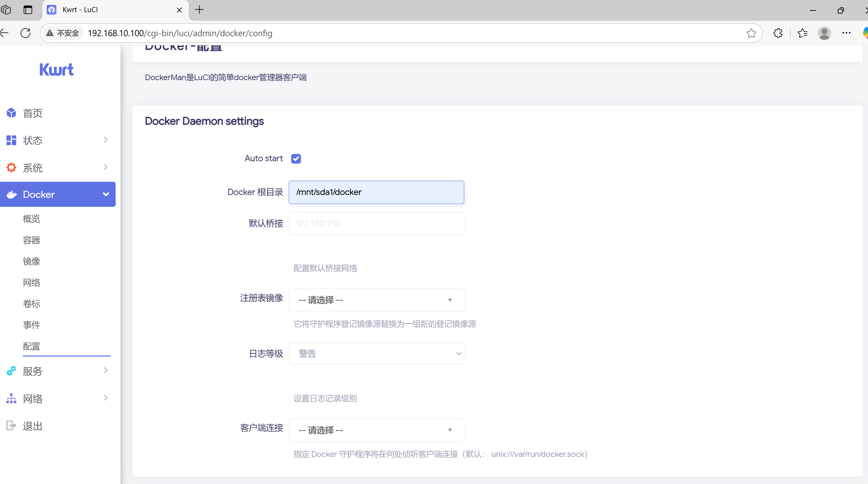
Task: Open the 注册表镜像 selection dropdown
Action: pos(376,300)
